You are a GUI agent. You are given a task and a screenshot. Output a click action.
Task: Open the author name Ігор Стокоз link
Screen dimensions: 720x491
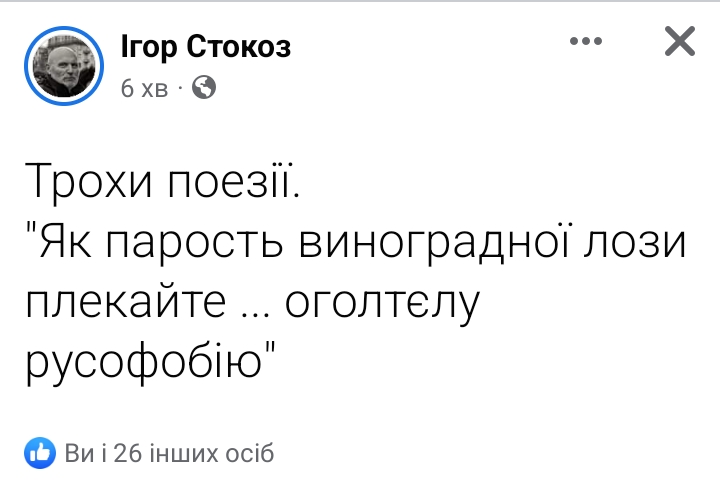tap(206, 46)
